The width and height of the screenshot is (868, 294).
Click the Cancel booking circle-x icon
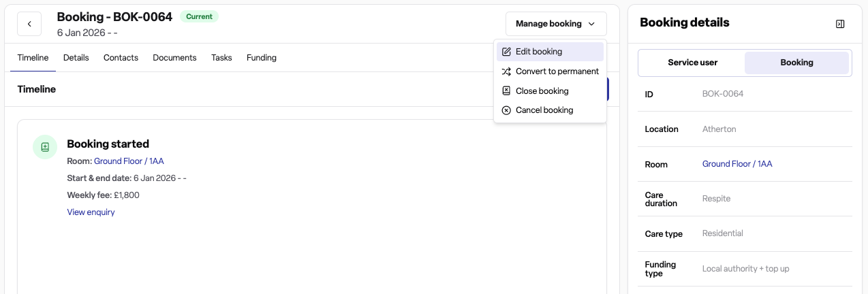pos(506,110)
